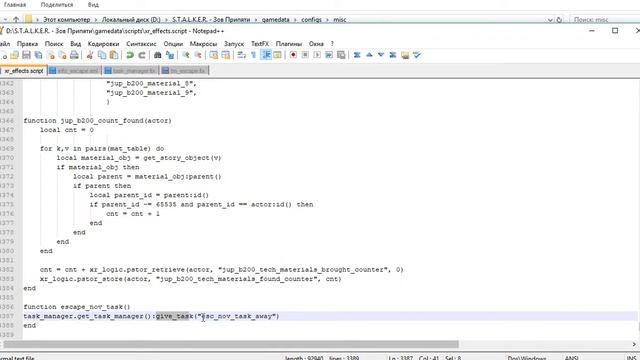
Task: Open the TextFX menu
Action: pyautogui.click(x=260, y=44)
